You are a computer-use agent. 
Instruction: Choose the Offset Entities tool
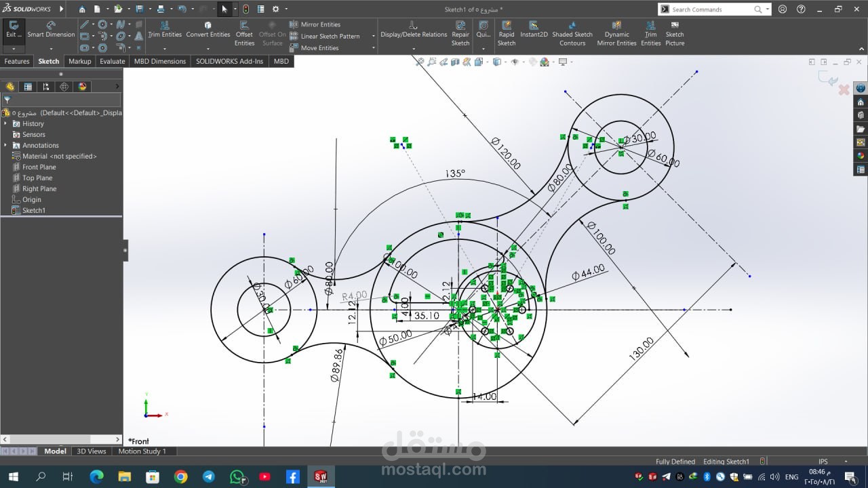pos(244,34)
